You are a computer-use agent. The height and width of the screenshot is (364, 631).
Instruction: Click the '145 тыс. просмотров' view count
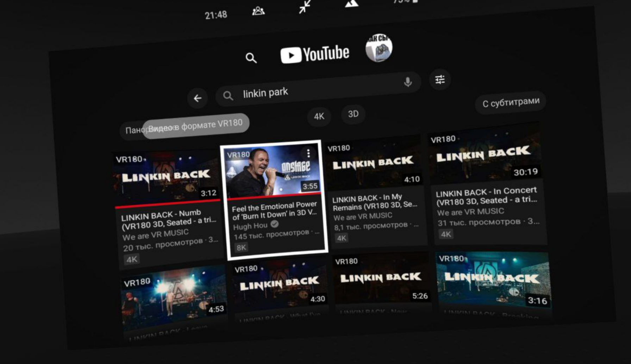[271, 234]
